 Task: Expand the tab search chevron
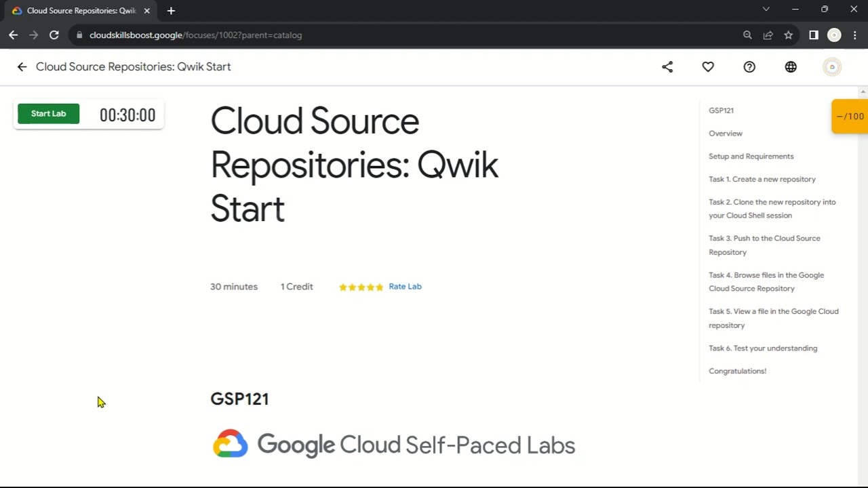tap(766, 9)
